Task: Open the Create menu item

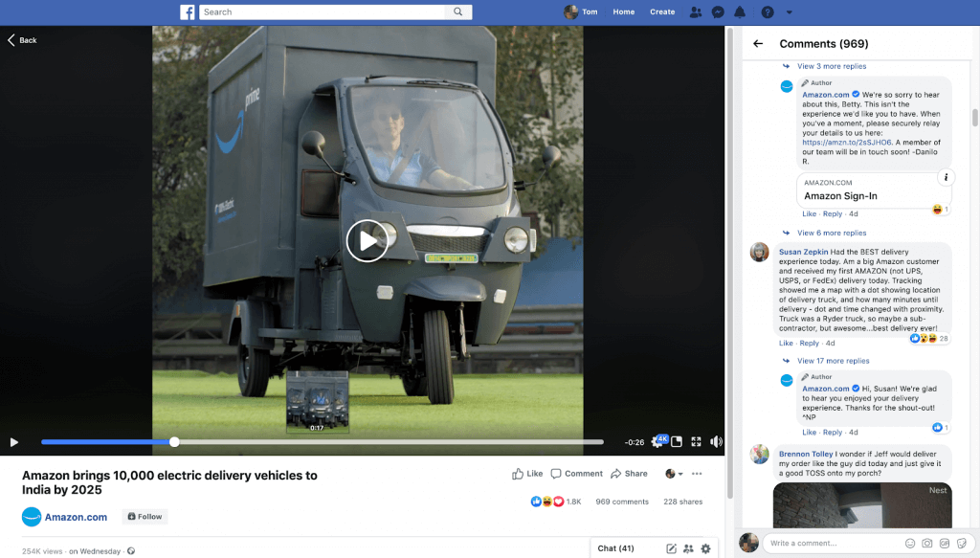Action: point(662,11)
